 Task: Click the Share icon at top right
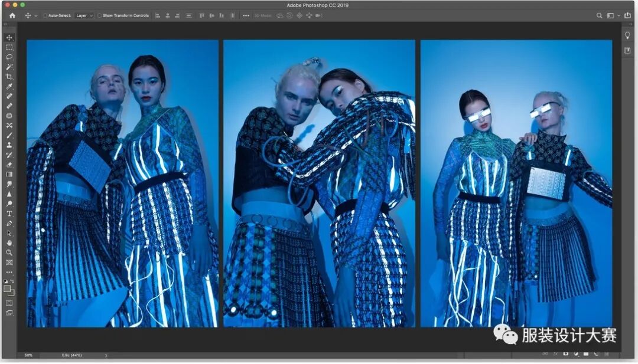[627, 15]
